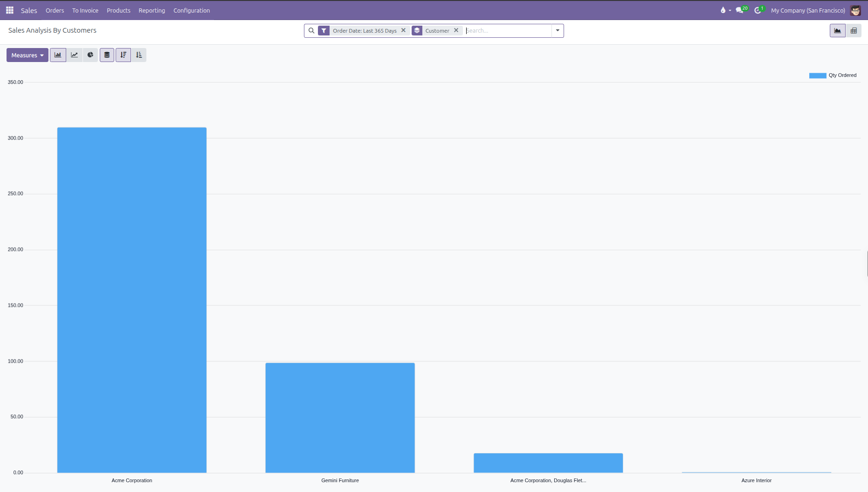This screenshot has width=868, height=492.
Task: Open the Orders menu
Action: (x=55, y=10)
